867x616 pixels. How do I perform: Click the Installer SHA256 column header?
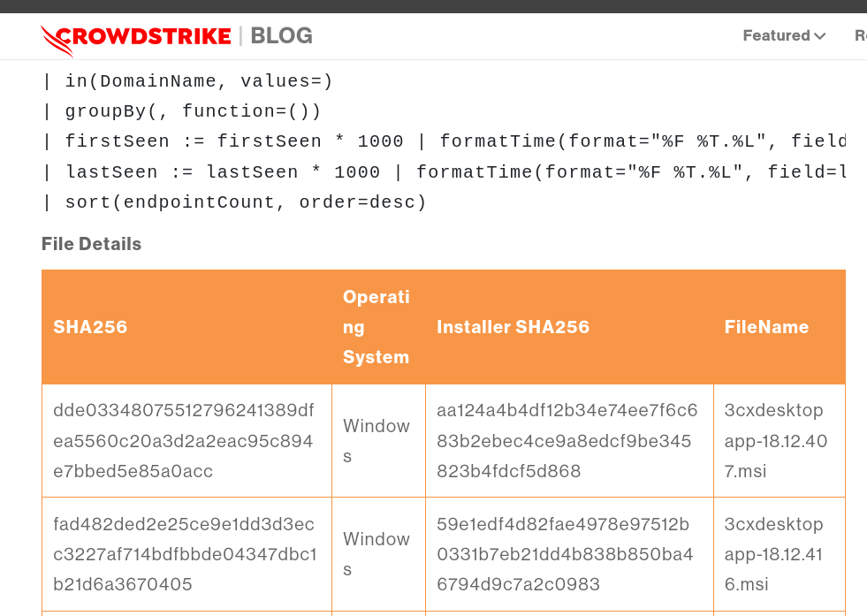(513, 327)
